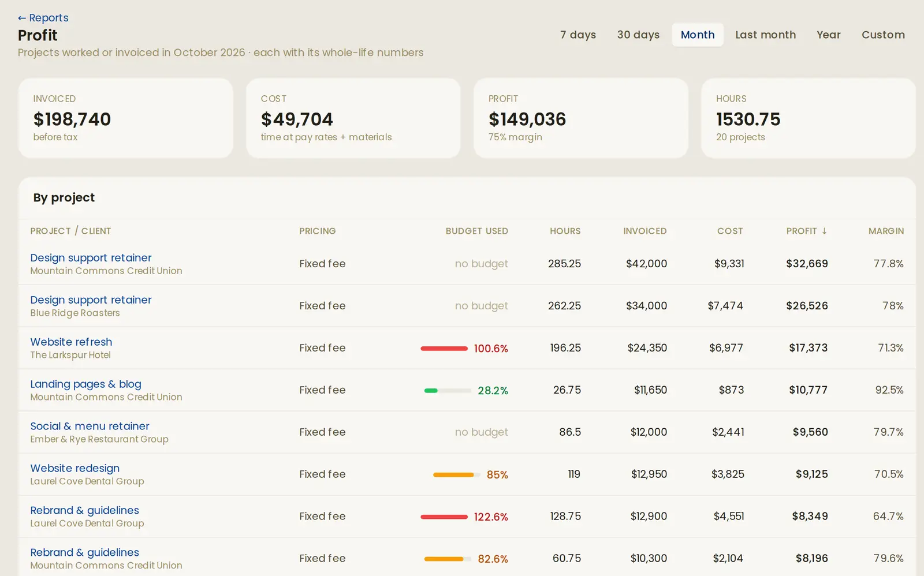This screenshot has width=924, height=576.
Task: Open Website redesign project
Action: click(x=75, y=468)
